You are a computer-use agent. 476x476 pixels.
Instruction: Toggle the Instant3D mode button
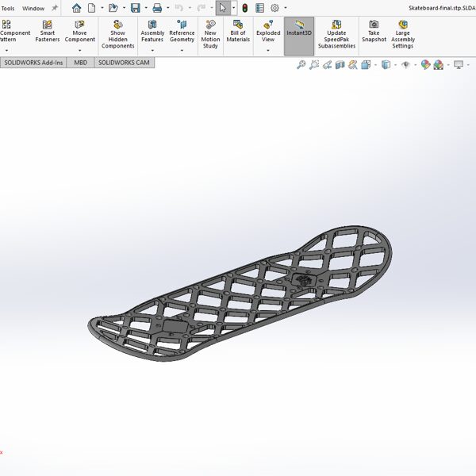click(x=299, y=36)
